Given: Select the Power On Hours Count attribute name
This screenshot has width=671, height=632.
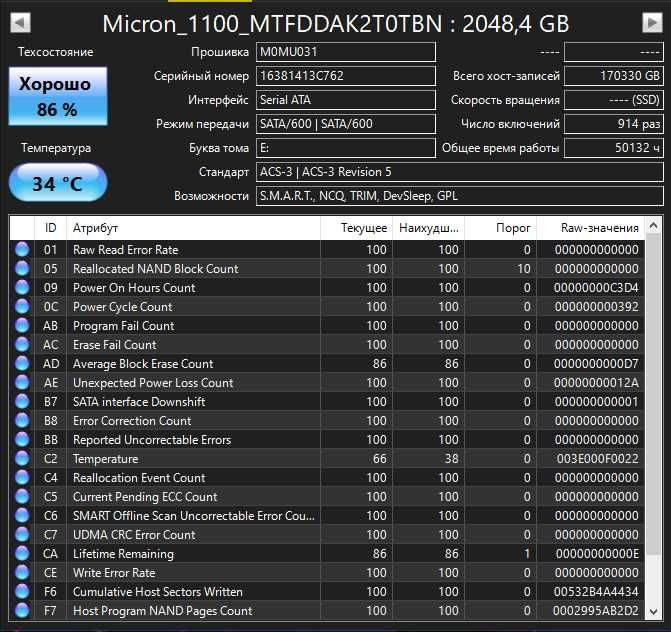Looking at the screenshot, I should click(x=134, y=288).
